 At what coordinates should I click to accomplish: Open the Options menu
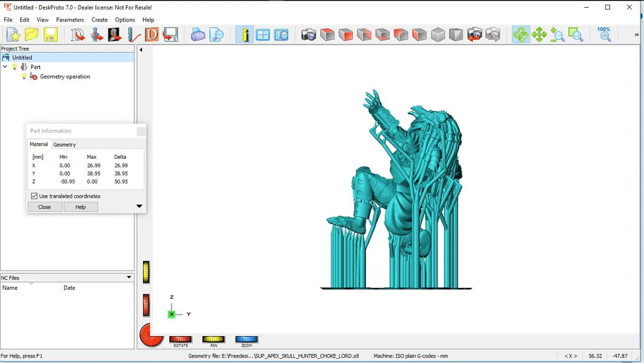(125, 20)
